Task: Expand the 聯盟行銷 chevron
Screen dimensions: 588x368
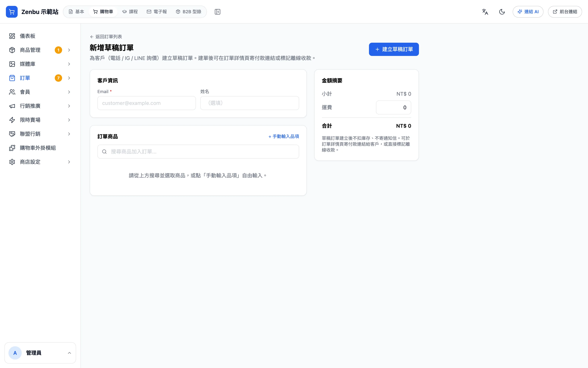Action: [x=69, y=134]
